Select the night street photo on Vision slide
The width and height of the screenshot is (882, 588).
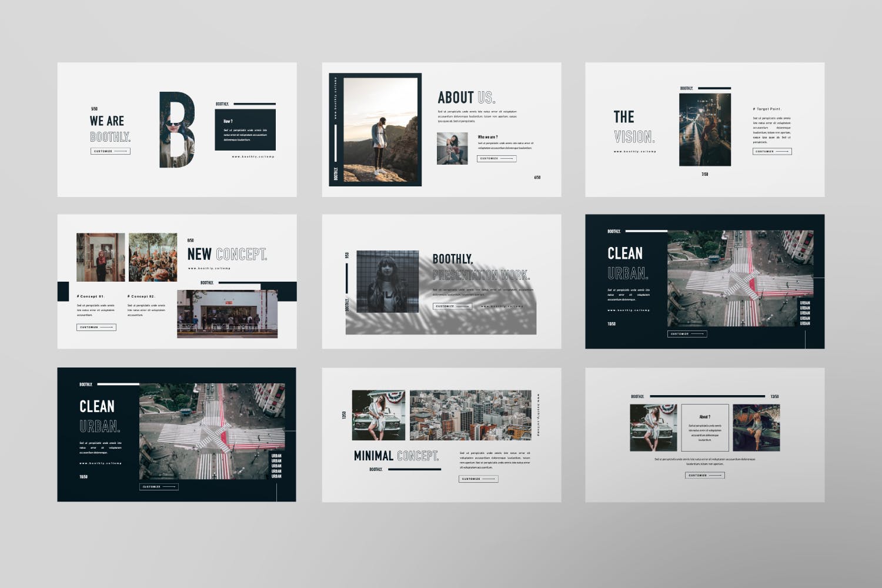coord(704,129)
